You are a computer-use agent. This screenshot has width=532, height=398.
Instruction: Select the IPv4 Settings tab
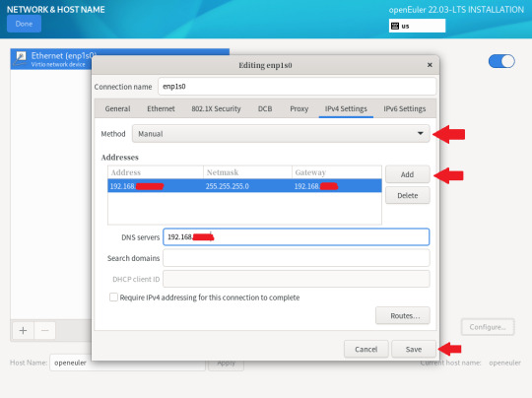[x=346, y=109]
